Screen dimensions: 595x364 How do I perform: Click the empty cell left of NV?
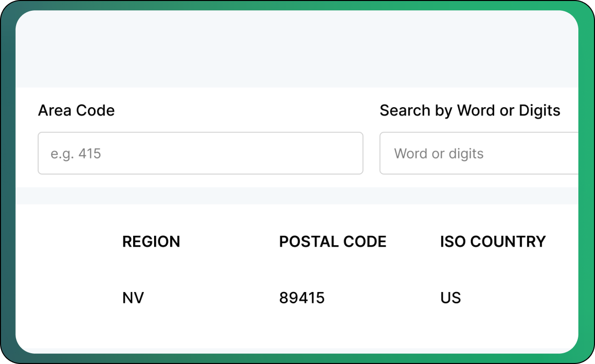click(69, 298)
